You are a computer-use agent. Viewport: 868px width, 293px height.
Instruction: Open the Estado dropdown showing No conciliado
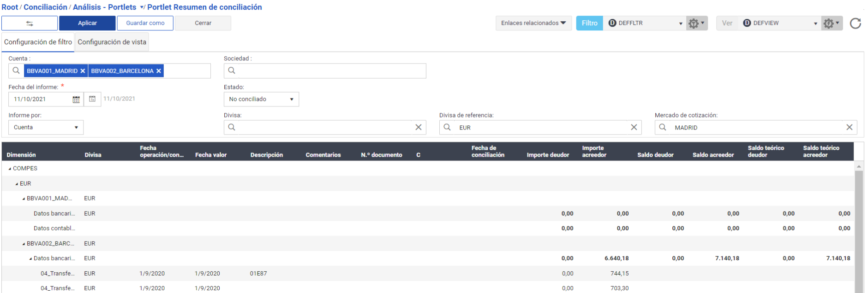(261, 100)
